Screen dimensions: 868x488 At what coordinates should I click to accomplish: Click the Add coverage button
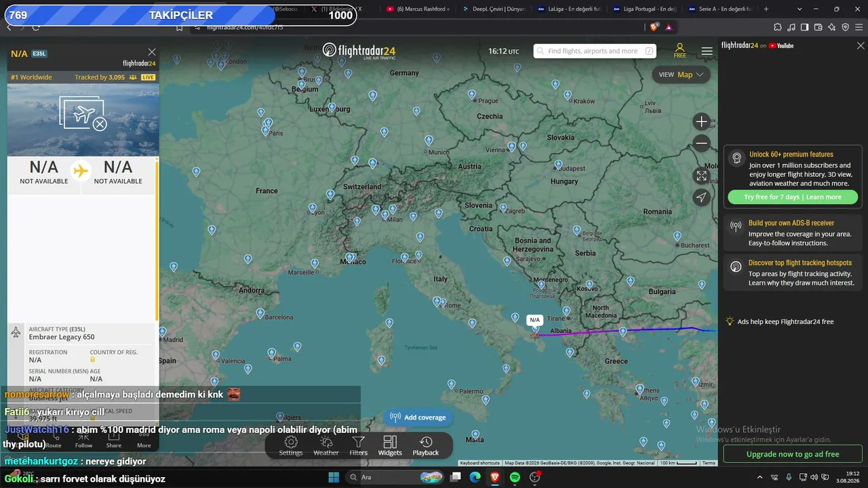[418, 418]
